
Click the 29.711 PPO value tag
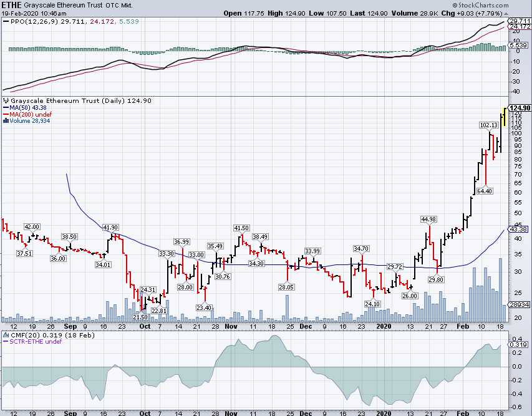tap(519, 21)
